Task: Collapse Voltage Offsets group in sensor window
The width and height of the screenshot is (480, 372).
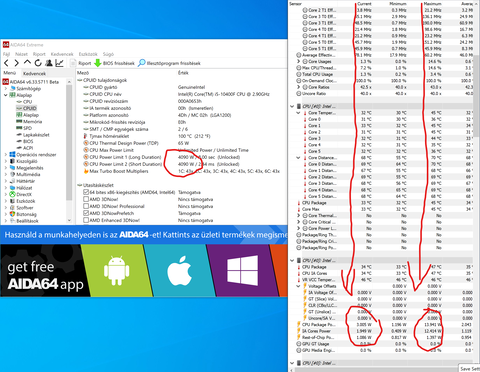Action: tap(299, 286)
